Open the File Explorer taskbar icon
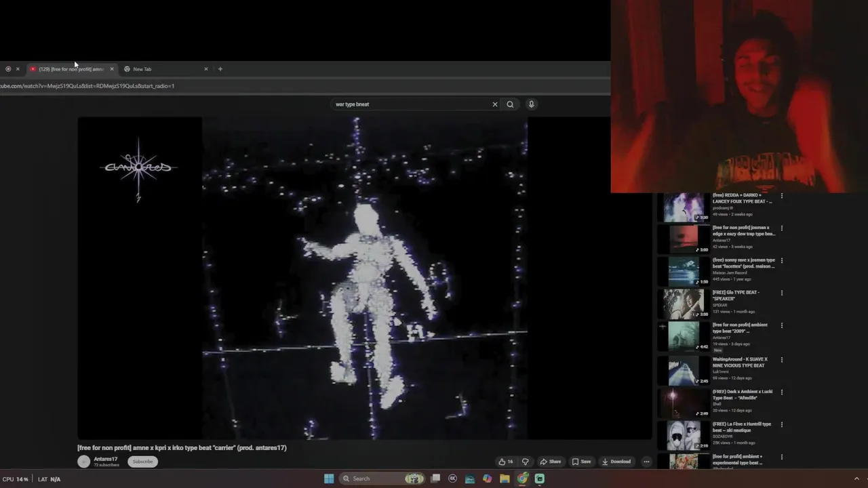 pos(505,479)
